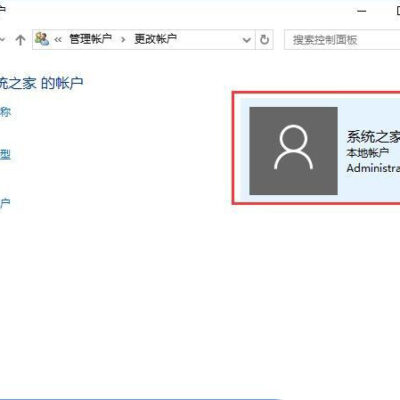Focus the 搜索控制面板 search box
This screenshot has height=400, width=400.
click(x=342, y=40)
